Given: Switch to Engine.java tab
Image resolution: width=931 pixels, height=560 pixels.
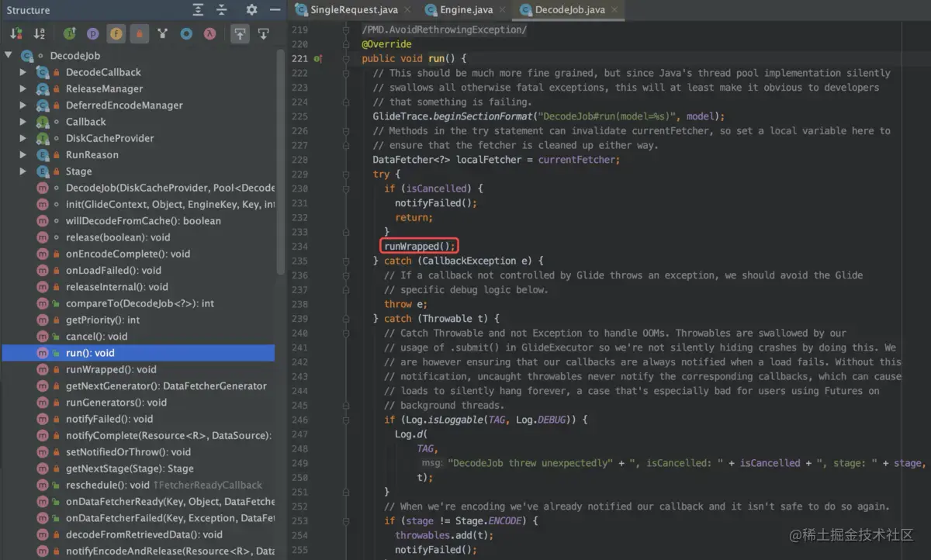Looking at the screenshot, I should (466, 10).
